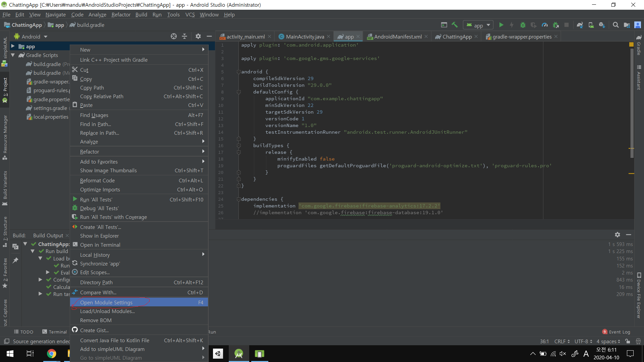Click the Toggle view icon in Build panel
Screen dimensions: 644x362
coord(15,247)
